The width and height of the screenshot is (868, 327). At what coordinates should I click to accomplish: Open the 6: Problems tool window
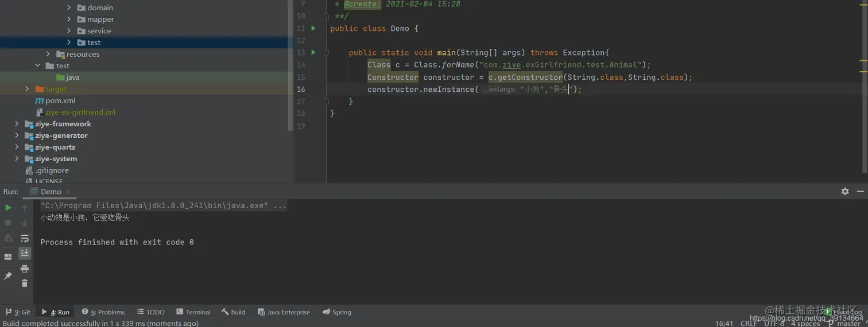coord(103,312)
